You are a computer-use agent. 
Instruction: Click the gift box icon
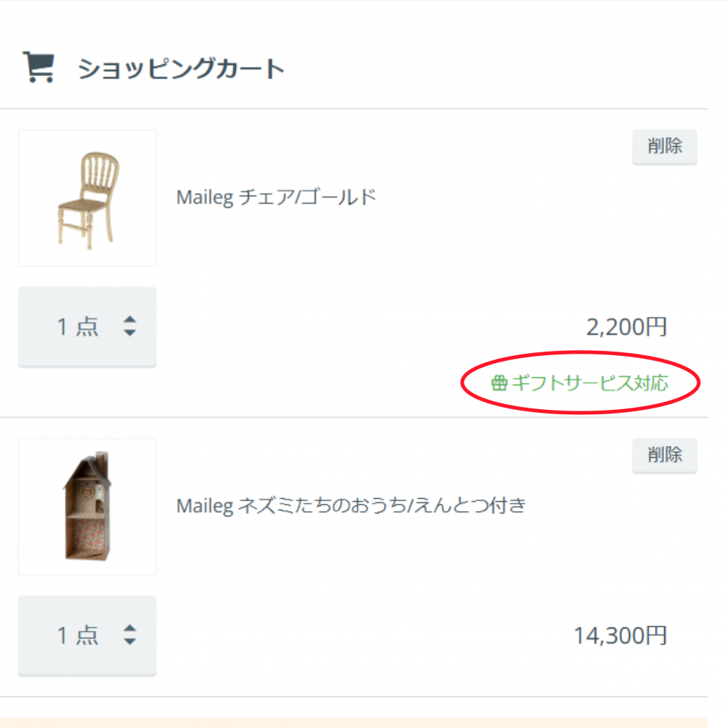tap(499, 383)
